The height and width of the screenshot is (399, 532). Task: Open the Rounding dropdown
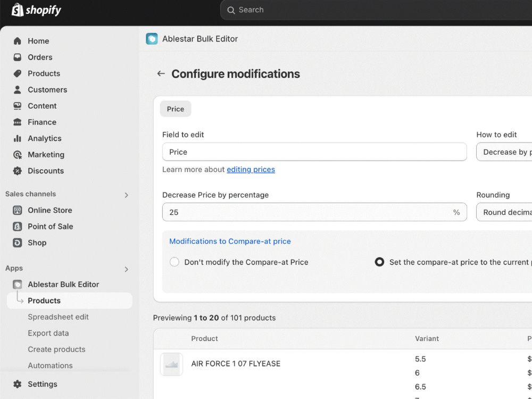point(504,212)
